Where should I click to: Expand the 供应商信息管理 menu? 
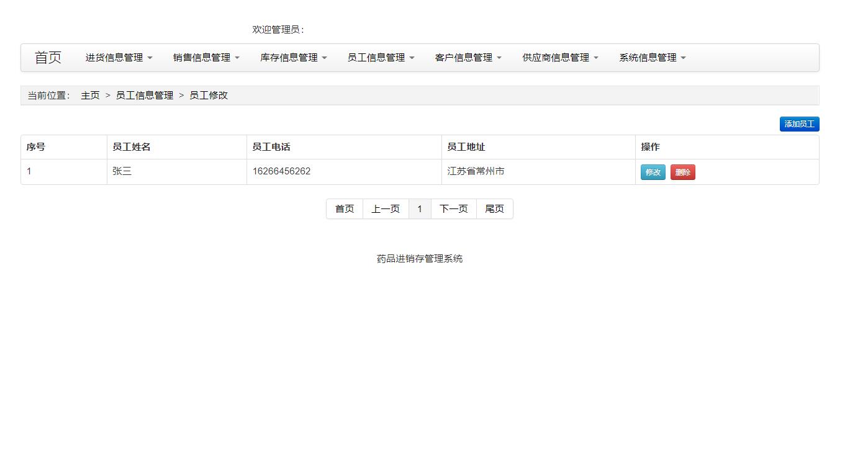click(x=559, y=57)
